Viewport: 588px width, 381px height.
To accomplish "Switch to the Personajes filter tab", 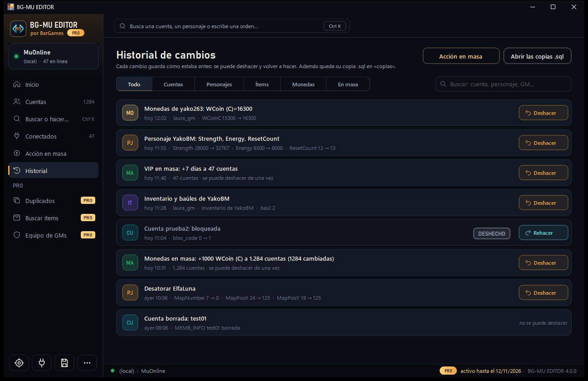I will (x=219, y=84).
